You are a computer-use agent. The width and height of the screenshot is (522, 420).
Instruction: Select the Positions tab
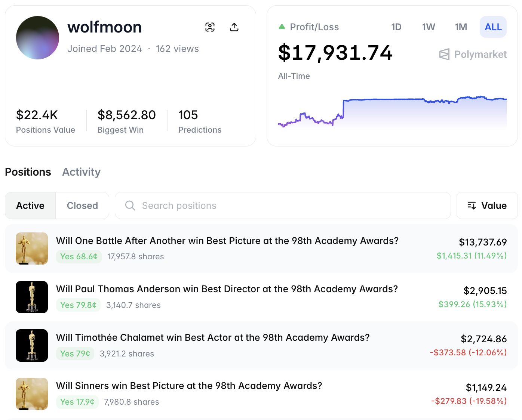click(x=28, y=172)
